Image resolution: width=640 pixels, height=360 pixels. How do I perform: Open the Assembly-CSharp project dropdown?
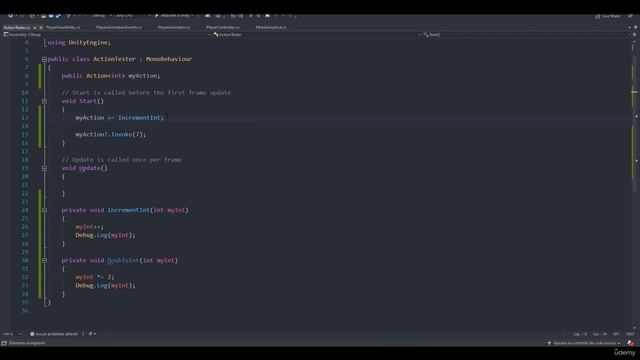[107, 35]
